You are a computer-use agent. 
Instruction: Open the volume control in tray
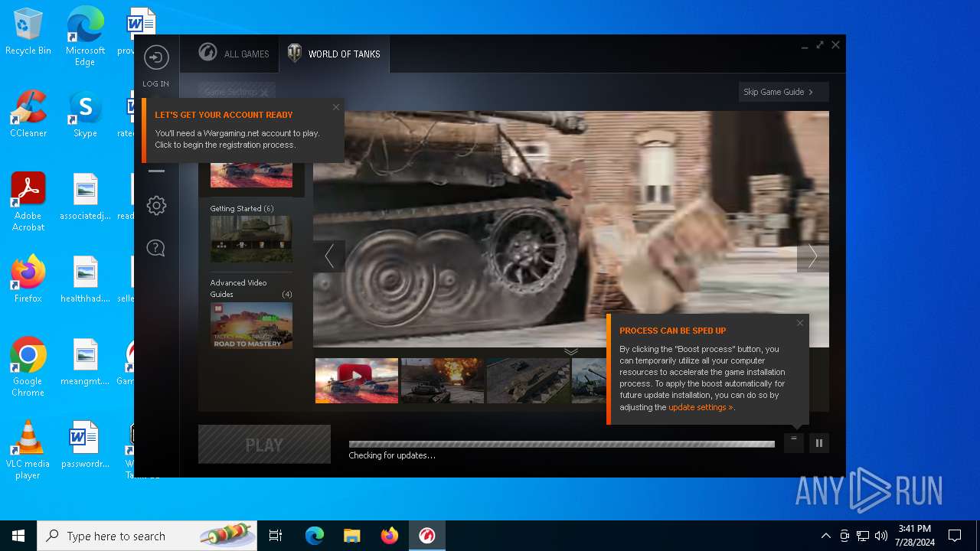pyautogui.click(x=881, y=536)
